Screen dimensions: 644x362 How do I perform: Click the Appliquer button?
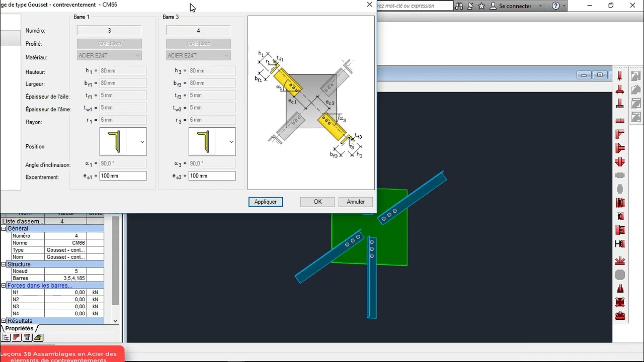266,202
